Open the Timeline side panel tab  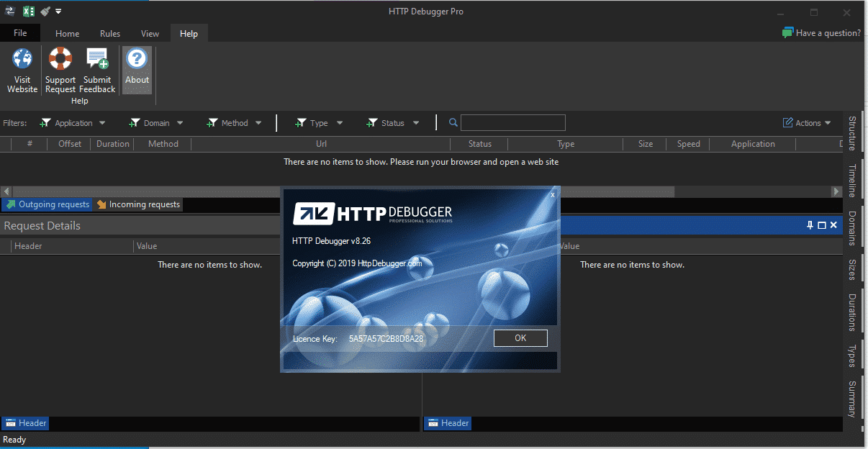(x=852, y=181)
